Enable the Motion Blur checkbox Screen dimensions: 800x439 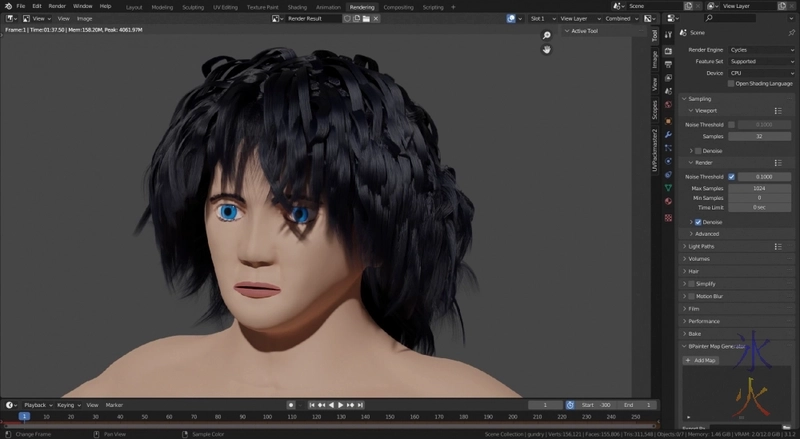click(691, 296)
